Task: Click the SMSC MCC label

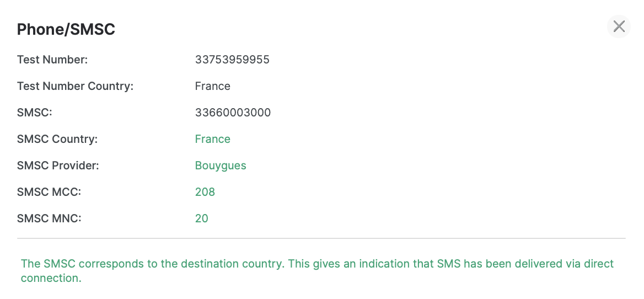Action: (x=49, y=192)
